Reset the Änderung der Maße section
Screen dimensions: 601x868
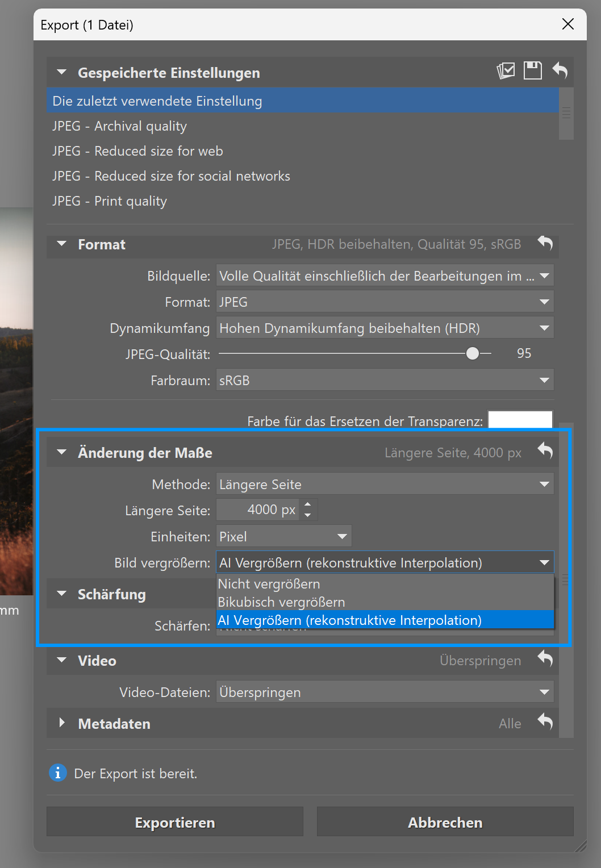tap(545, 451)
